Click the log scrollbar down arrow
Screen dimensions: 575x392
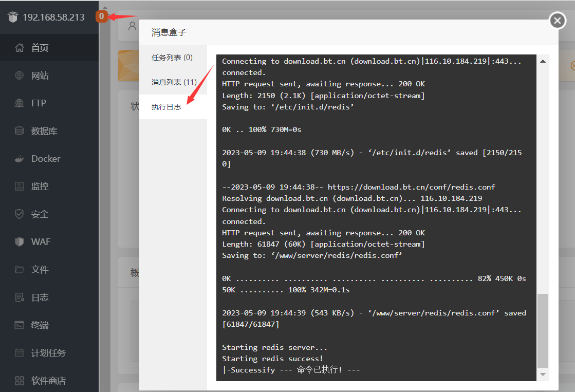[543, 375]
